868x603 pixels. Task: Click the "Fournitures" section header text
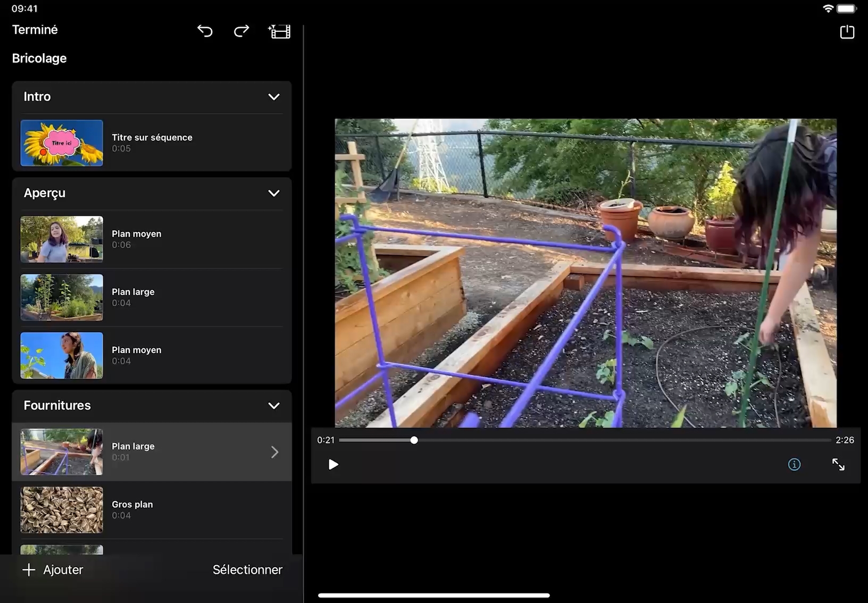click(x=57, y=405)
